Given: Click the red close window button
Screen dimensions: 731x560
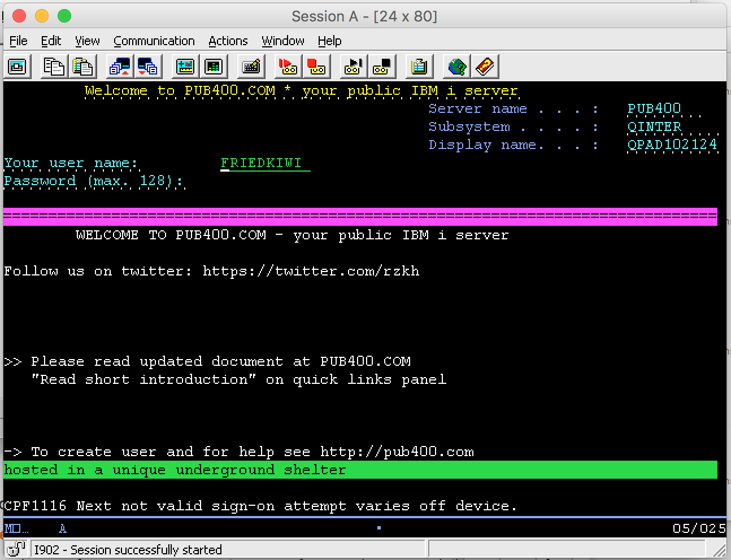Looking at the screenshot, I should pos(19,16).
